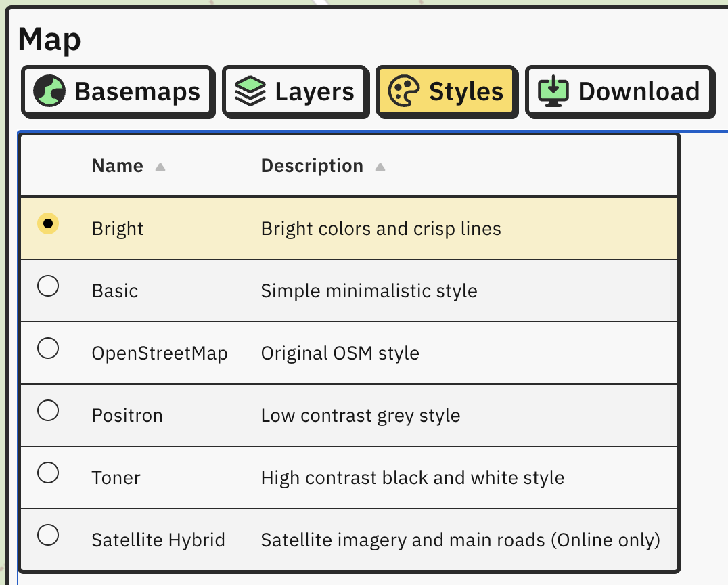The height and width of the screenshot is (585, 728).
Task: Click the stacked layers icon
Action: [250, 91]
